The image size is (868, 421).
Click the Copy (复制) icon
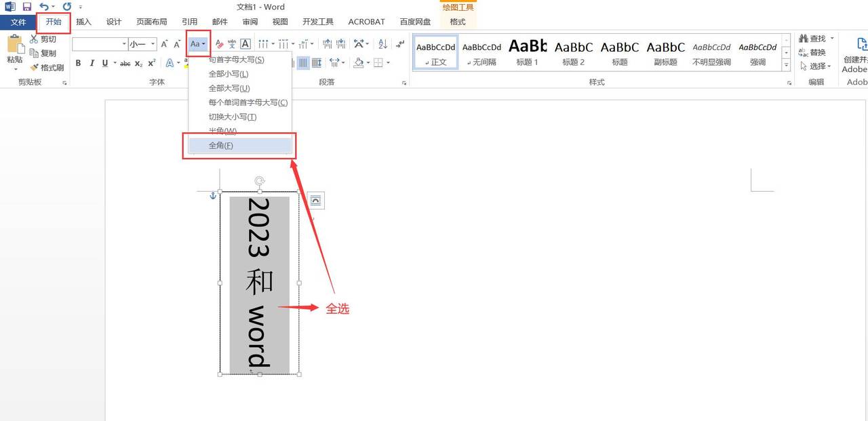pos(36,53)
